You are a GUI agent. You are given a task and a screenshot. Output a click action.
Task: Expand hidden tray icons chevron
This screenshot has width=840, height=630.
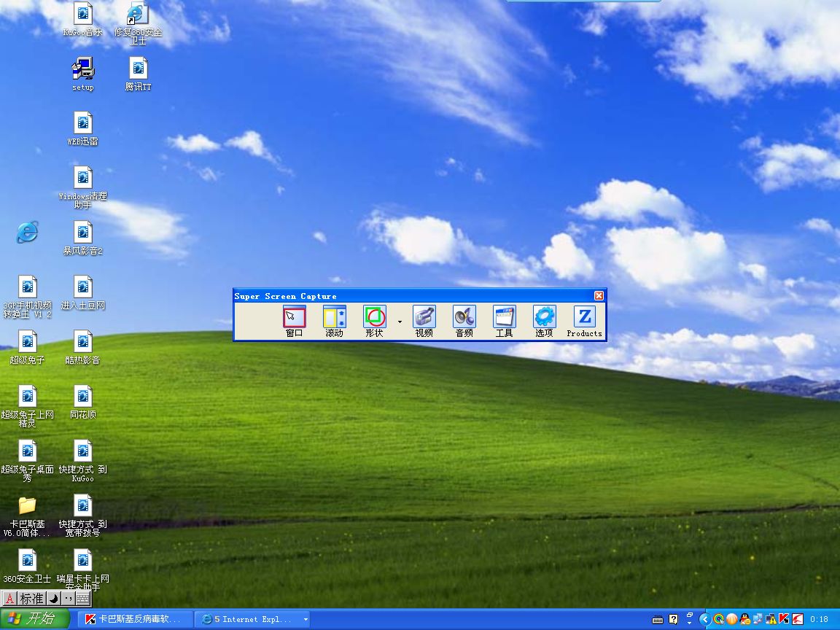tap(705, 619)
